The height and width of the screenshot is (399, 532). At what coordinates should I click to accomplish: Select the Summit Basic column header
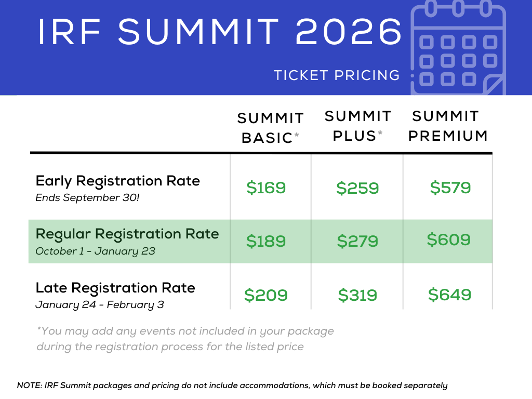[270, 128]
